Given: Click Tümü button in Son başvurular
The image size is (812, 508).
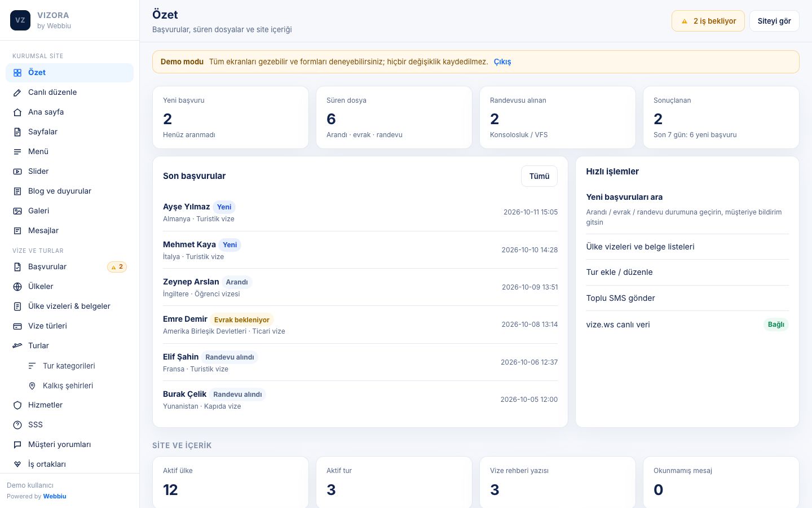Looking at the screenshot, I should pyautogui.click(x=539, y=176).
